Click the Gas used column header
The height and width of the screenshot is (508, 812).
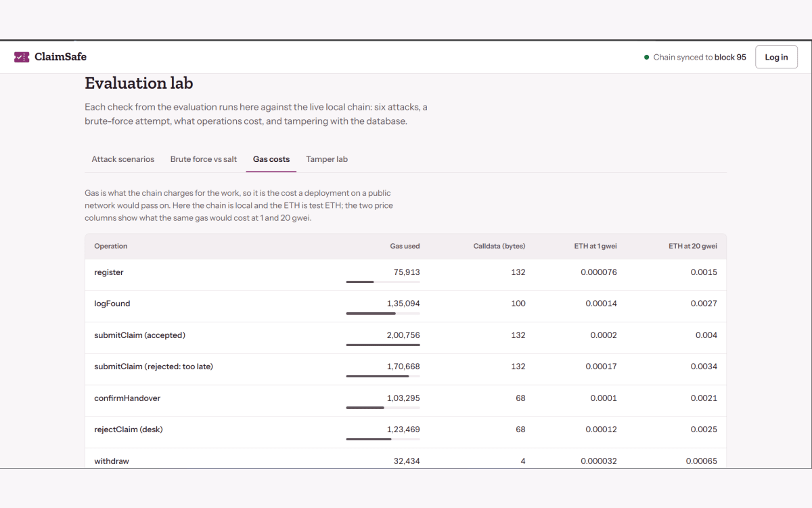tap(405, 246)
